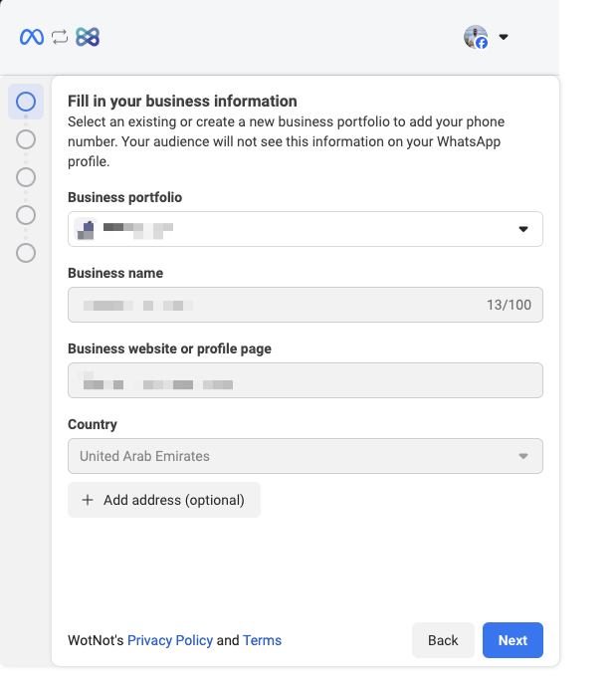Image resolution: width=616 pixels, height=689 pixels.
Task: Open the account menu caret arrow
Action: (x=504, y=38)
